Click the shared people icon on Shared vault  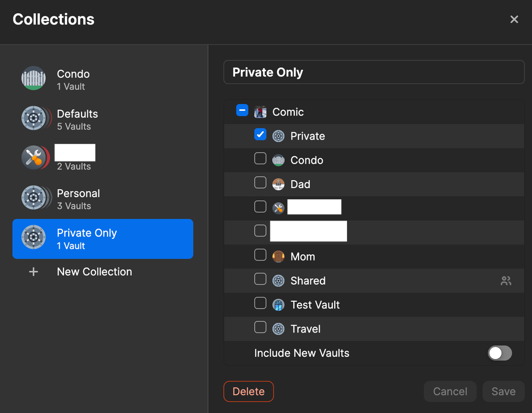pos(505,281)
